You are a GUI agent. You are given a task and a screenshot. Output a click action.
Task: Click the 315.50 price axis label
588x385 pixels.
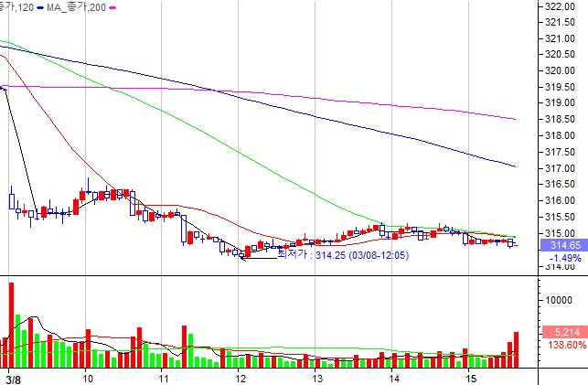(560, 217)
